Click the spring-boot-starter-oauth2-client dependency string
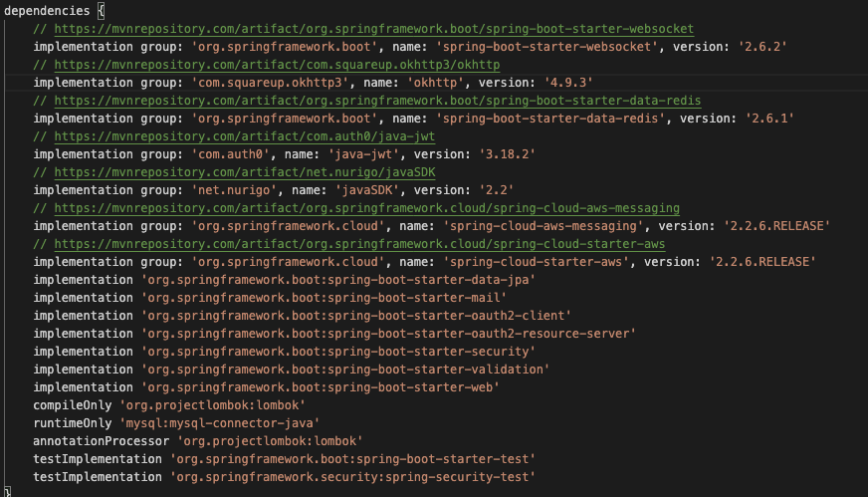The height and width of the screenshot is (497, 868). pos(356,316)
